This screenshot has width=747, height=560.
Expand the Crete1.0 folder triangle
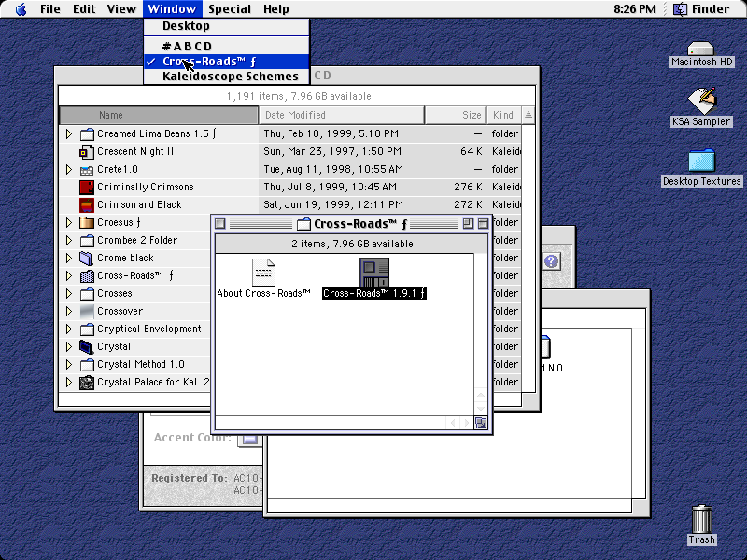68,170
